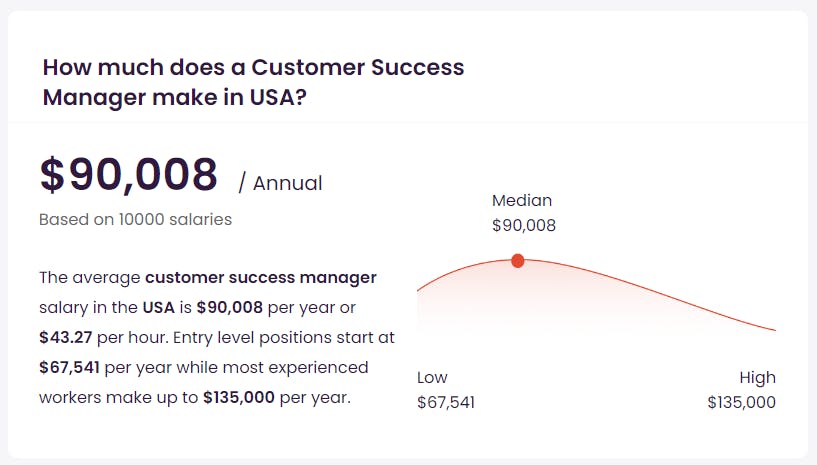Click the $67,541 value under Low

(446, 402)
